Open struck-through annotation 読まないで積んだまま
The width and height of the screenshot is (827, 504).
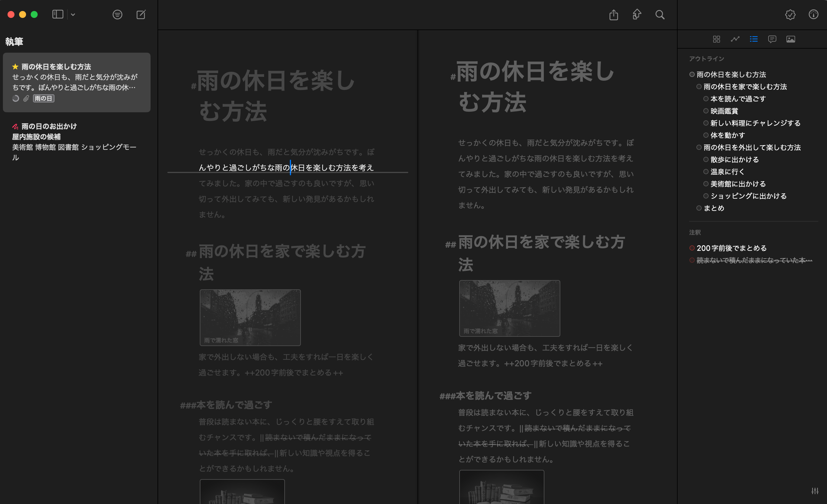click(x=754, y=260)
